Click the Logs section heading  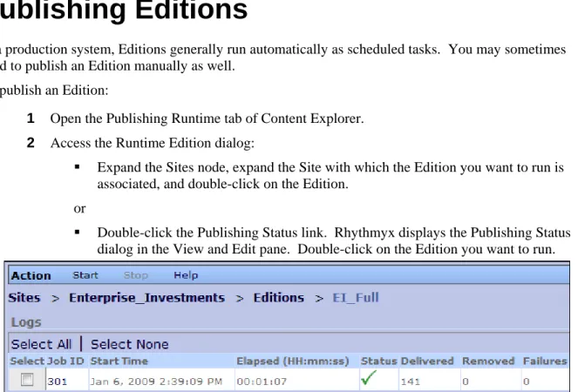click(x=26, y=322)
